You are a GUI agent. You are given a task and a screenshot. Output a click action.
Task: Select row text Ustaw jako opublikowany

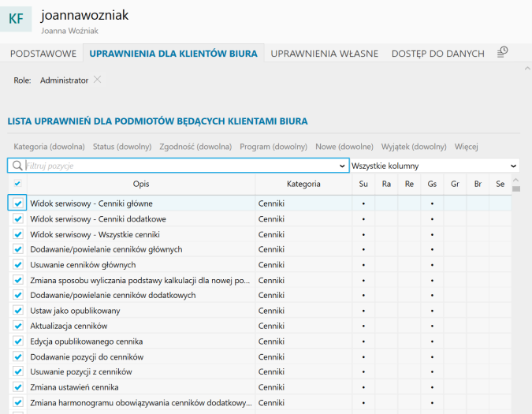75,311
